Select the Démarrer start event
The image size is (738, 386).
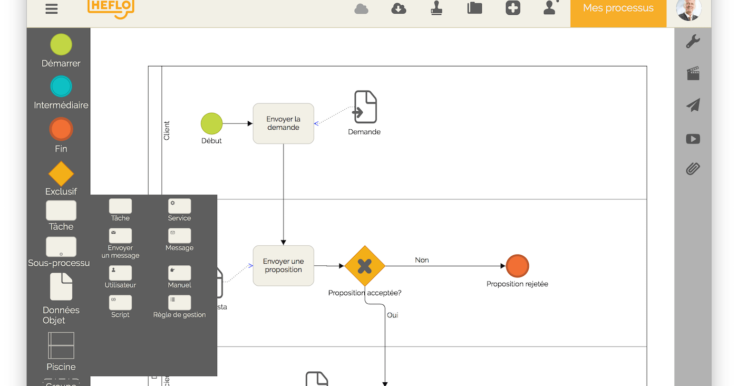click(61, 45)
